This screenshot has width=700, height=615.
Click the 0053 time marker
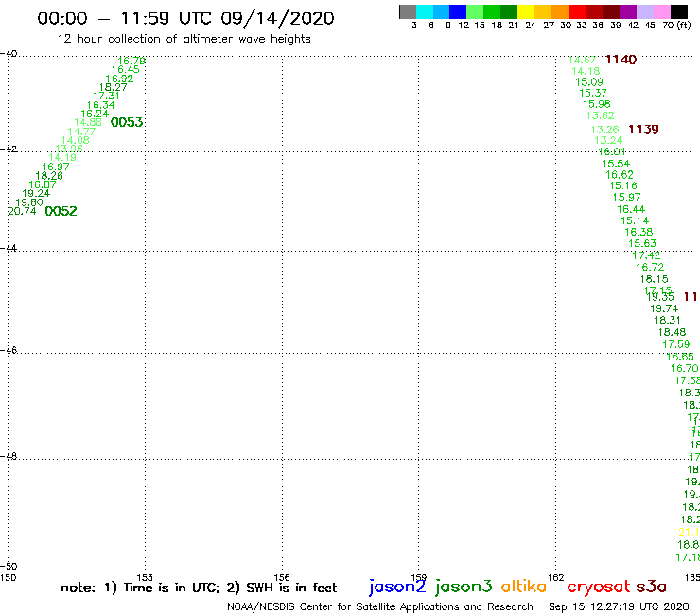127,122
